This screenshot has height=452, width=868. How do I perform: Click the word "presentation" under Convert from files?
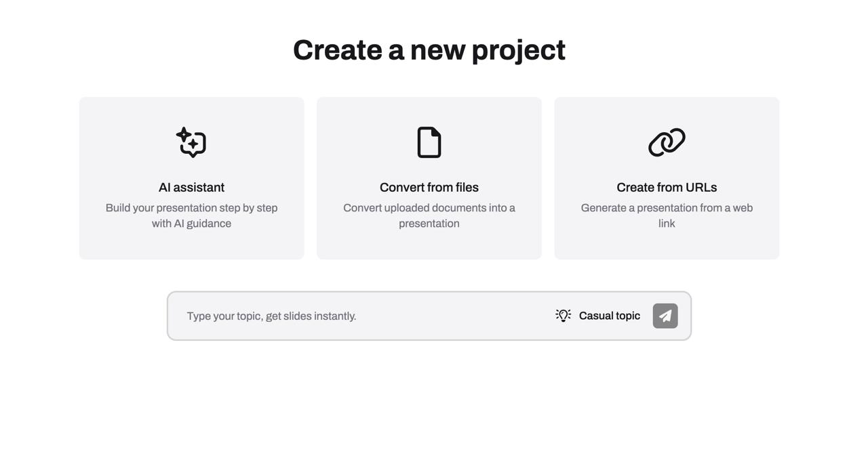click(429, 224)
